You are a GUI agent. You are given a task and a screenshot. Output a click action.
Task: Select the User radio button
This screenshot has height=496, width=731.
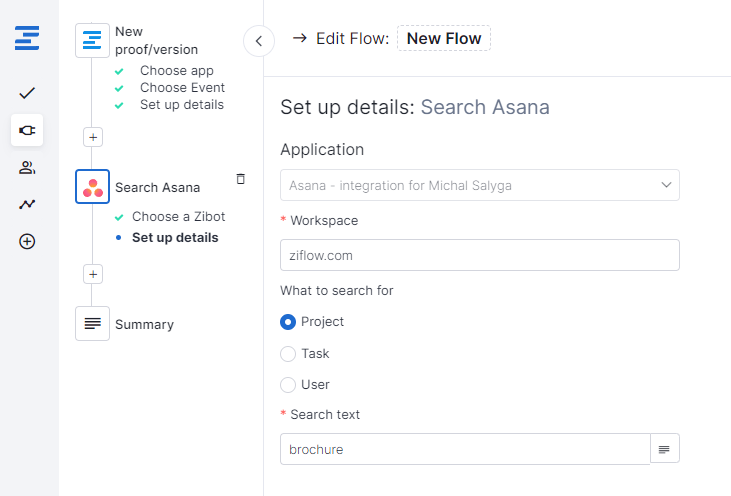click(288, 385)
